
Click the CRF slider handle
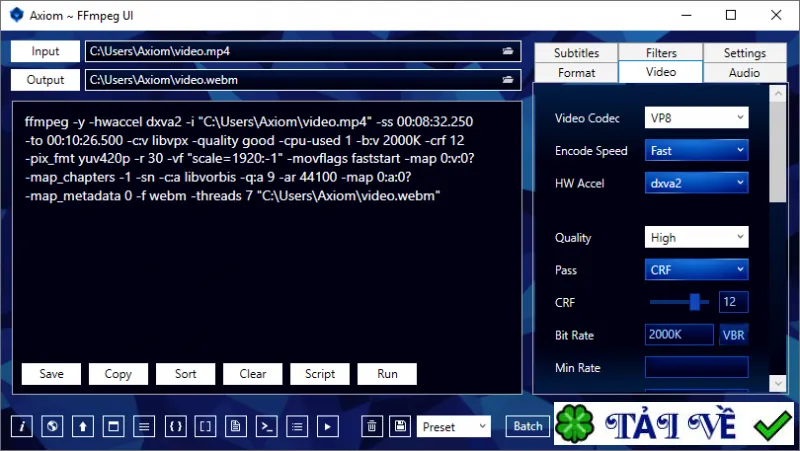(x=694, y=302)
